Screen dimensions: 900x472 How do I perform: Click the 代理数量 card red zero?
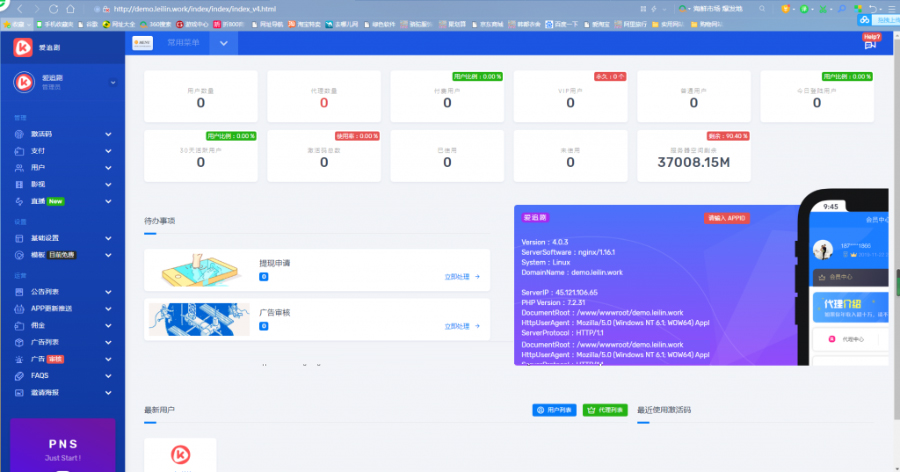[324, 103]
